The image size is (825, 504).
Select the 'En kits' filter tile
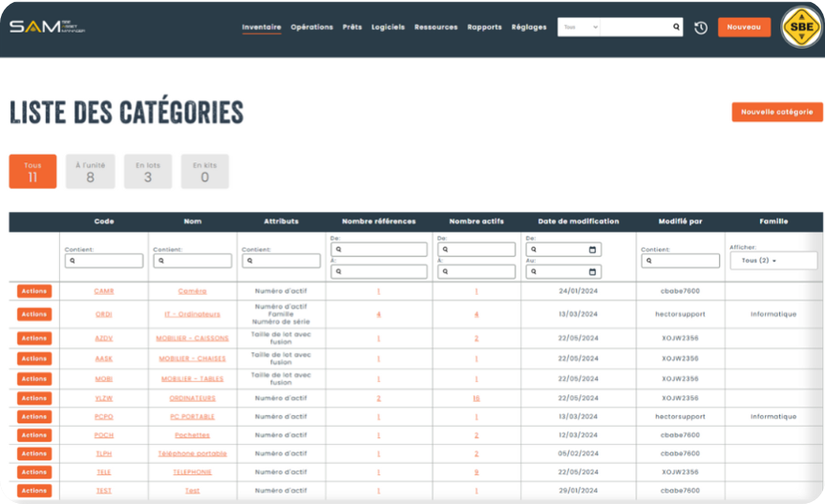[204, 172]
